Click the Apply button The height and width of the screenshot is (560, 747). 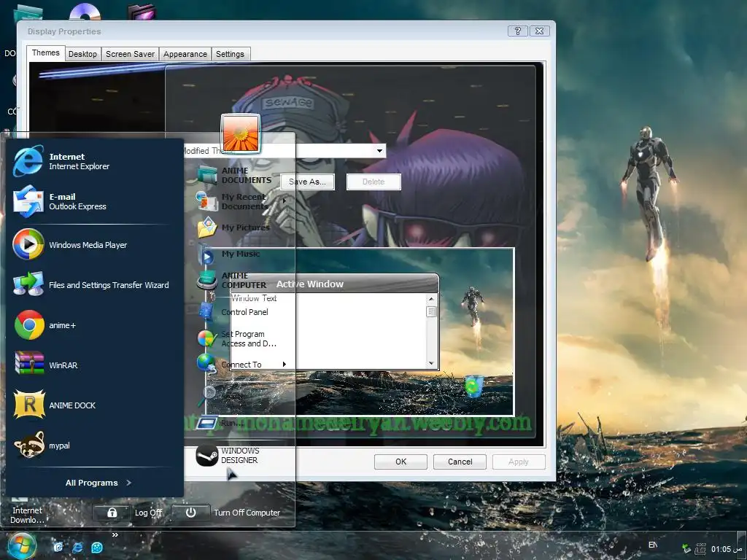click(519, 462)
